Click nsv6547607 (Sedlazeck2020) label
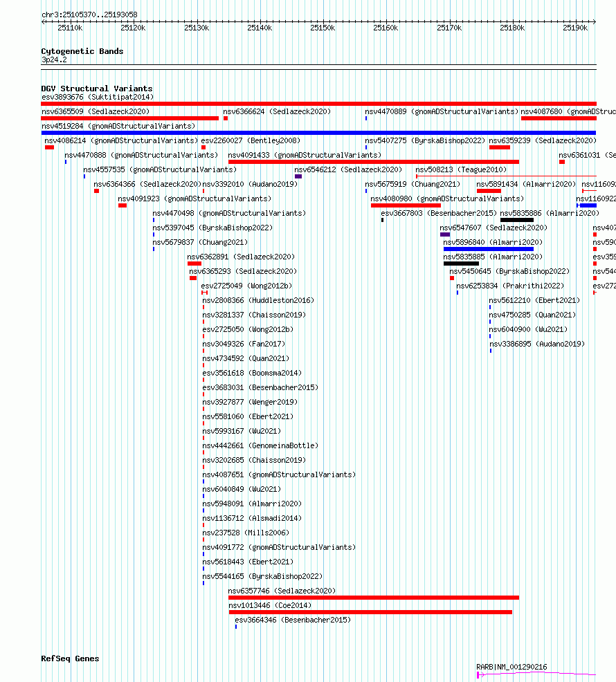The height and width of the screenshot is (682, 616). (x=493, y=228)
